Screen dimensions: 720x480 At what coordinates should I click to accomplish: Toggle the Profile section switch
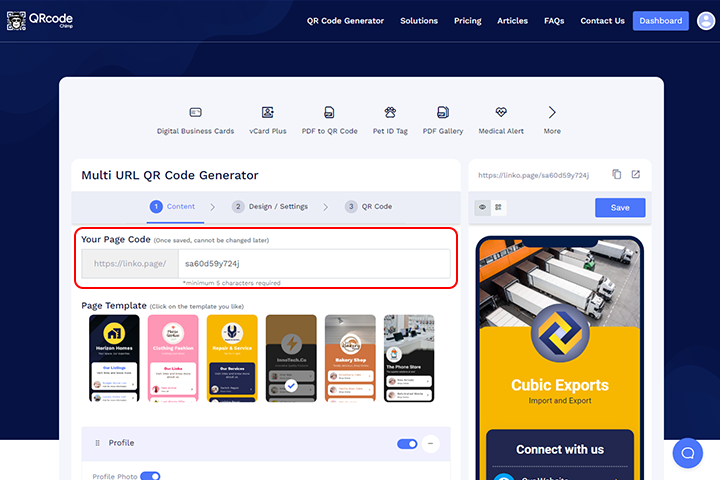(407, 444)
